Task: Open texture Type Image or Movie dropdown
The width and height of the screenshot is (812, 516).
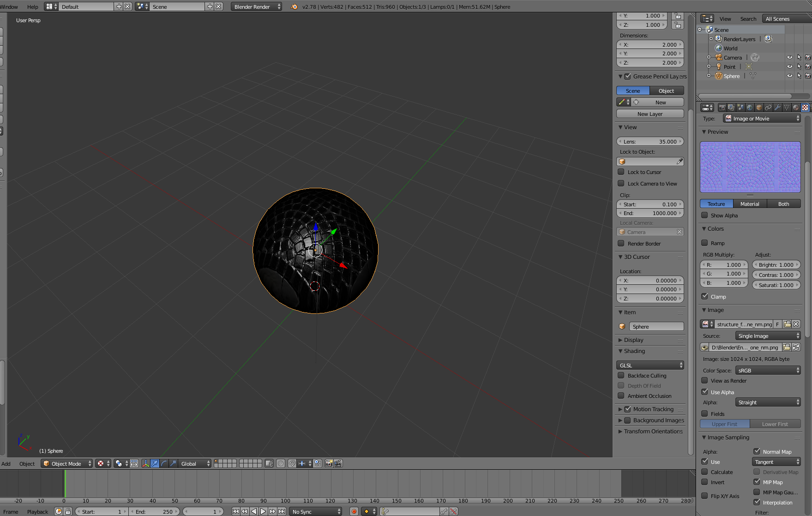Action: coord(762,119)
